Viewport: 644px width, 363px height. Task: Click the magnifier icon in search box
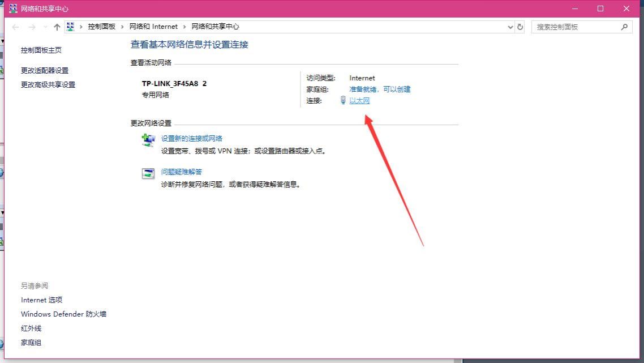(625, 27)
